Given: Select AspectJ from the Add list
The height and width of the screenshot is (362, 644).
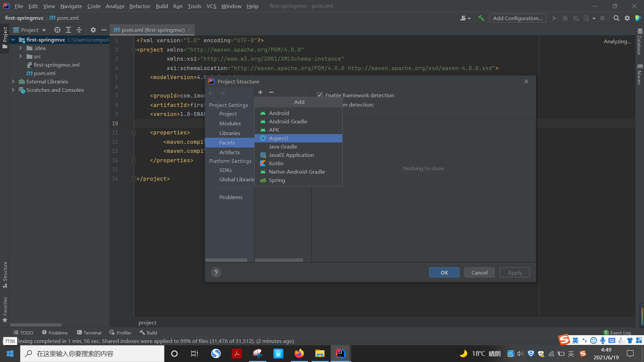Looking at the screenshot, I should click(299, 138).
